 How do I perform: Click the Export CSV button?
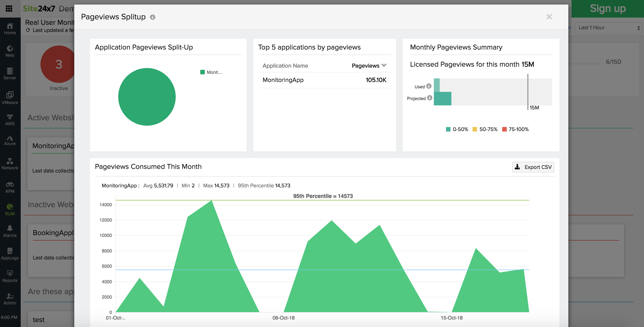[x=533, y=167]
